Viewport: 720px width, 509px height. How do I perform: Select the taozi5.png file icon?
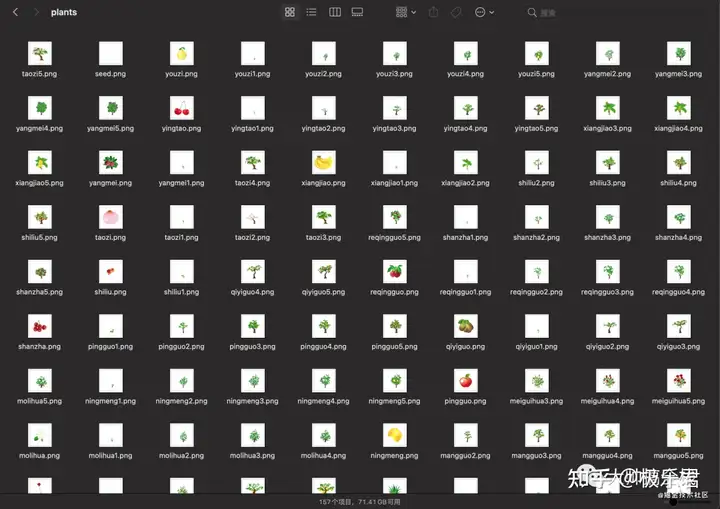39,53
